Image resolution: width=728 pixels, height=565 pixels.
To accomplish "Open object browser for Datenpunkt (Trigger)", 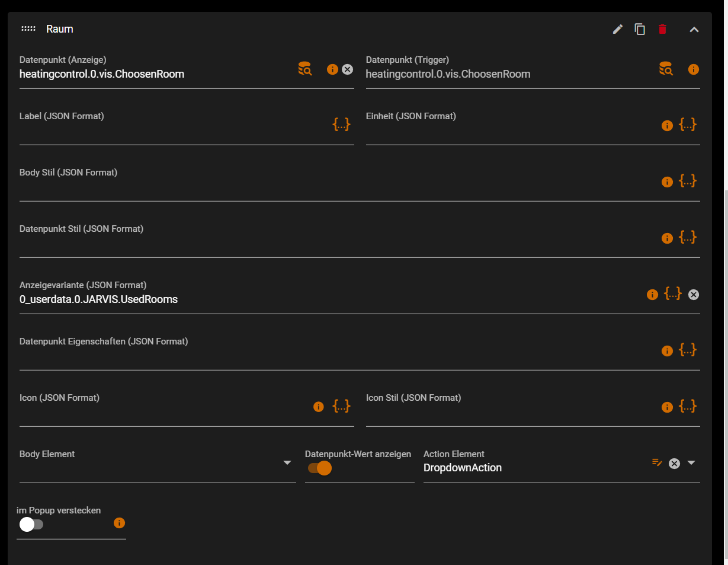I will pyautogui.click(x=666, y=69).
